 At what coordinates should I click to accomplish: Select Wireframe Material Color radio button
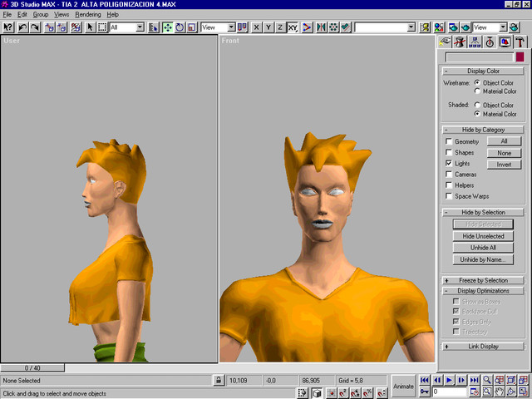pyautogui.click(x=477, y=91)
